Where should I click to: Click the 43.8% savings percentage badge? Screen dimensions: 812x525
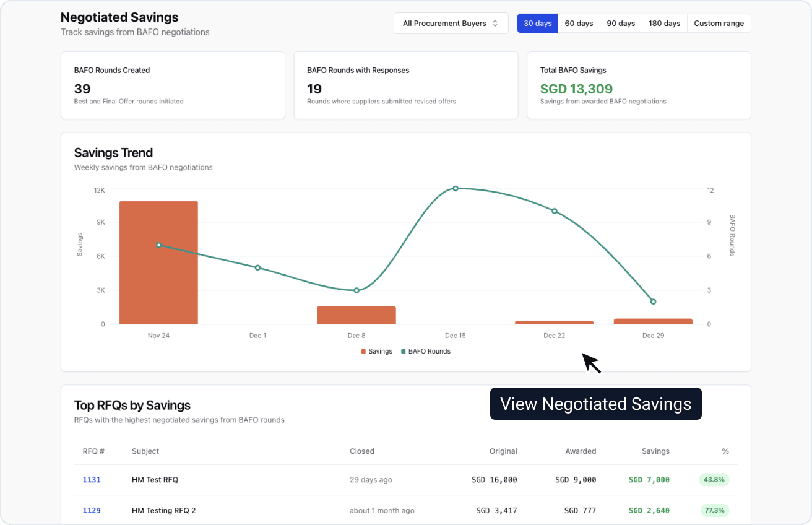(714, 479)
